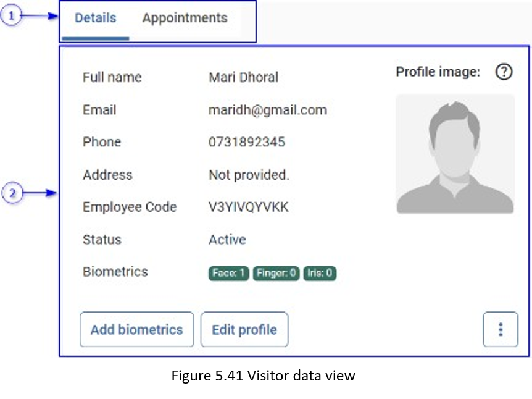Click the 'Profile image:' label

(438, 72)
